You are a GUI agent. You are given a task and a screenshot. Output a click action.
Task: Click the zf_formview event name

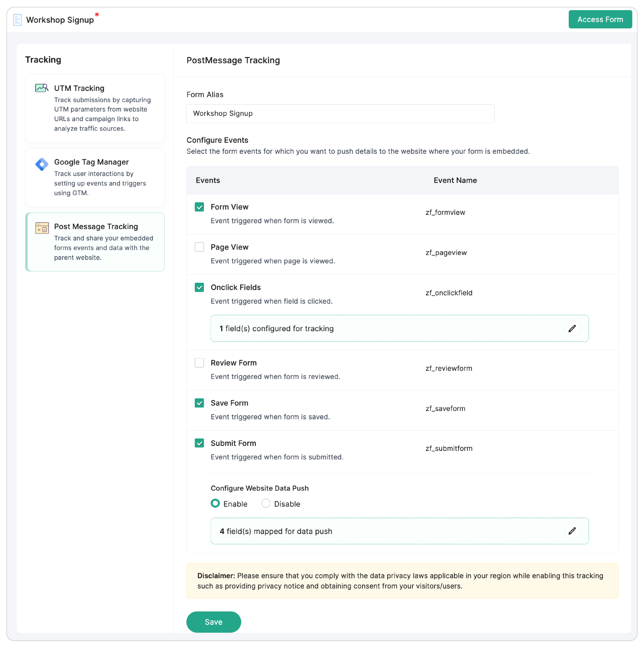tap(445, 212)
